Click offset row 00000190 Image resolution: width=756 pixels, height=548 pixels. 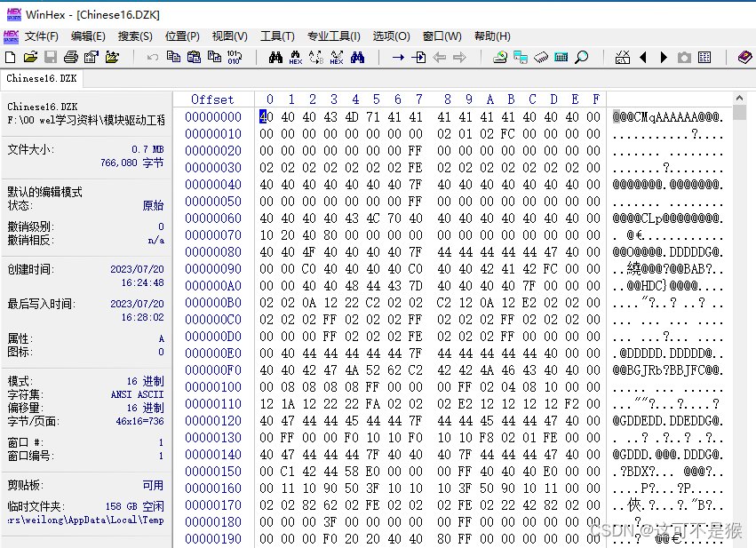point(213,539)
